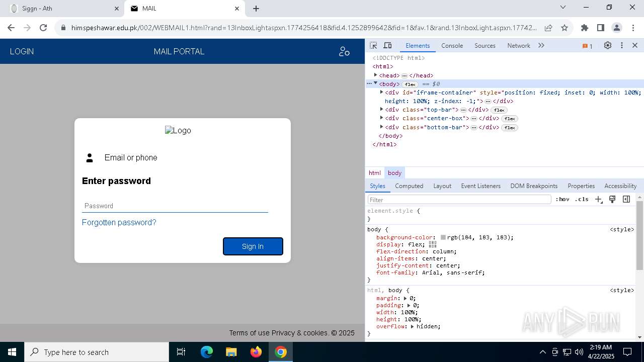Select body in breadcrumb bar
This screenshot has width=644, height=362.
tap(394, 172)
